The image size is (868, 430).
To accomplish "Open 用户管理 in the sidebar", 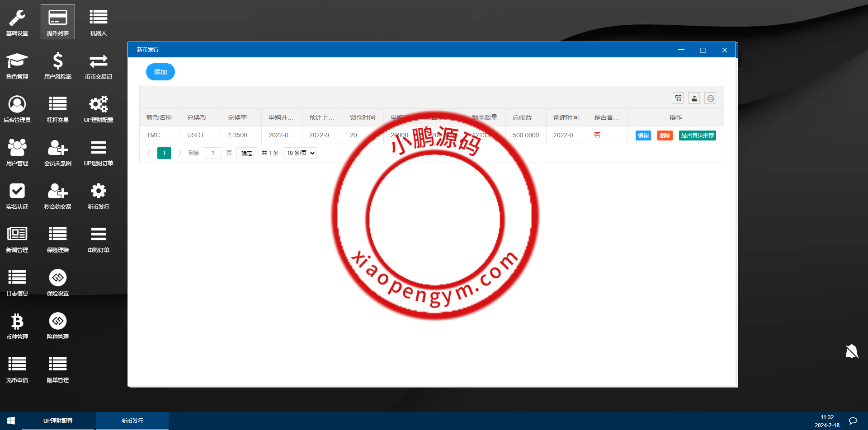I will pos(17,151).
